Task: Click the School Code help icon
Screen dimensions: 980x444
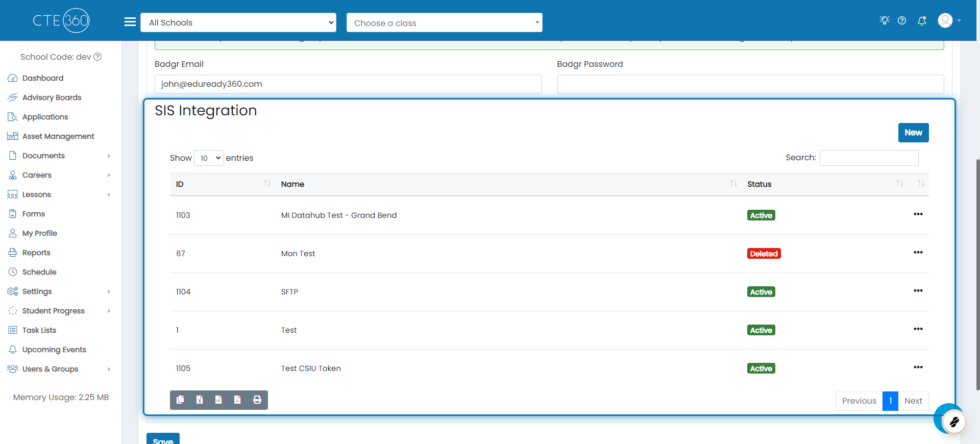Action: click(x=97, y=57)
